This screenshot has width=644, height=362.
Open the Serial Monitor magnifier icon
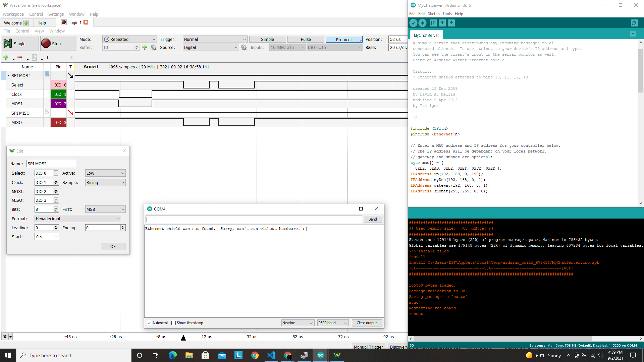pyautogui.click(x=634, y=23)
